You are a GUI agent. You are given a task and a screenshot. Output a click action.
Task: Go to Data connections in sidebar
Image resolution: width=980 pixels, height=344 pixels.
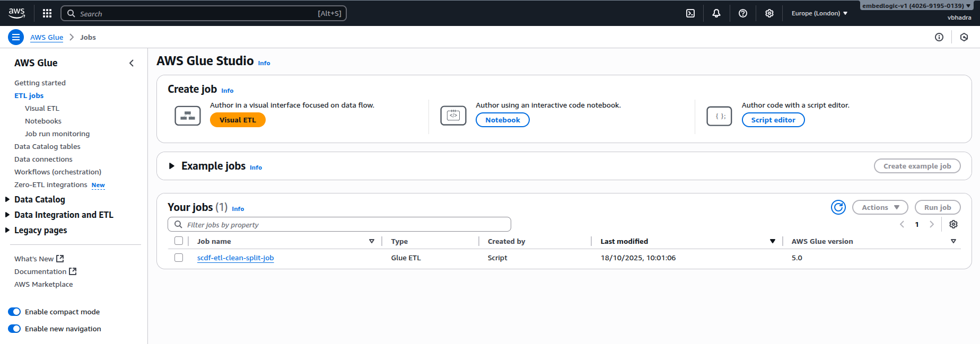click(x=43, y=159)
